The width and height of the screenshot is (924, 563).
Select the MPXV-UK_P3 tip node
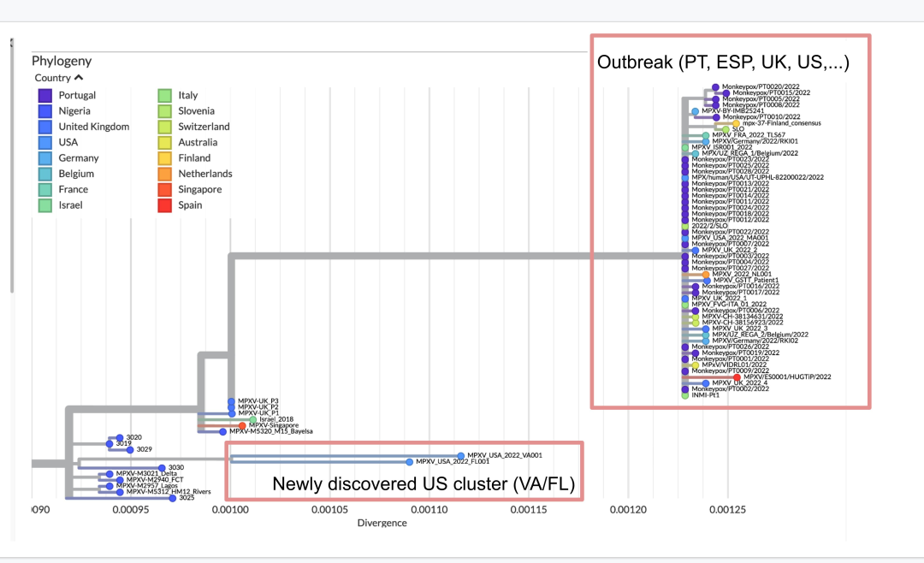point(232,401)
